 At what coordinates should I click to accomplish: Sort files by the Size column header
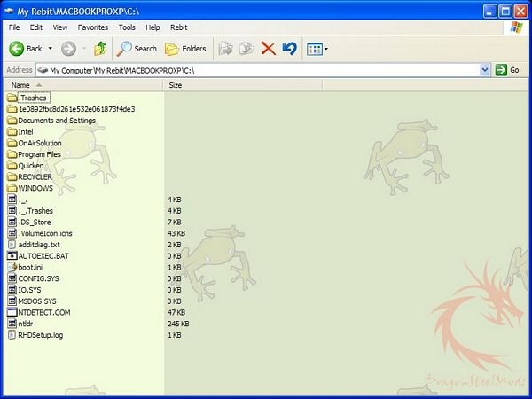(175, 85)
